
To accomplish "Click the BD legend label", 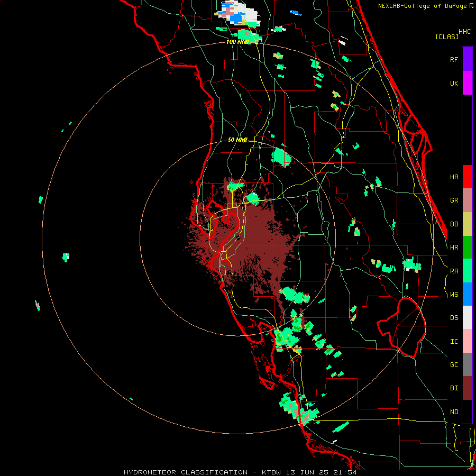I will point(454,224).
